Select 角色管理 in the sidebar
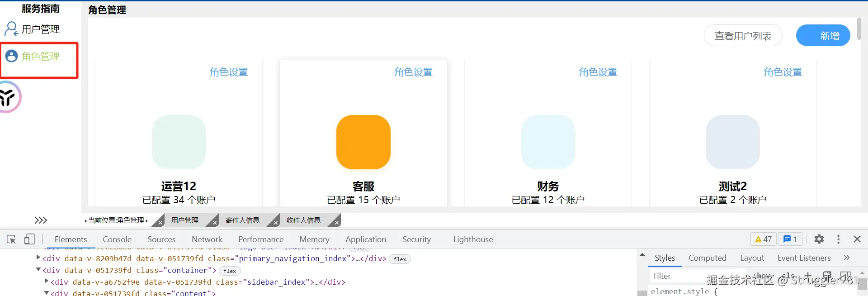Screen dimensions: 868x296 40,57
